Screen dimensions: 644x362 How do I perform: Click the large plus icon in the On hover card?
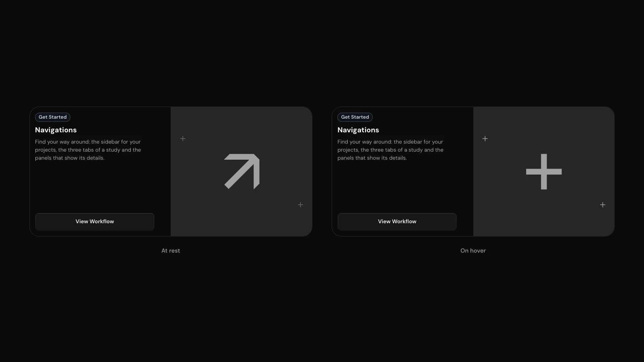click(544, 172)
